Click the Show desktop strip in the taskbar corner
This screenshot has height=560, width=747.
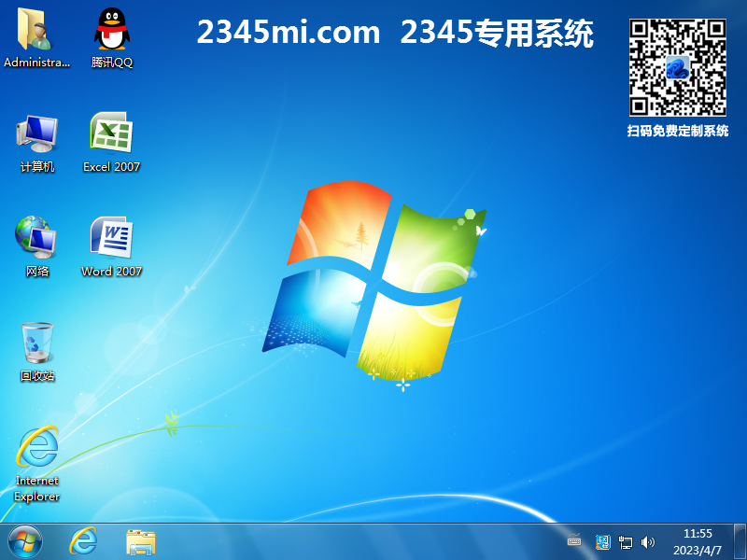pos(740,541)
